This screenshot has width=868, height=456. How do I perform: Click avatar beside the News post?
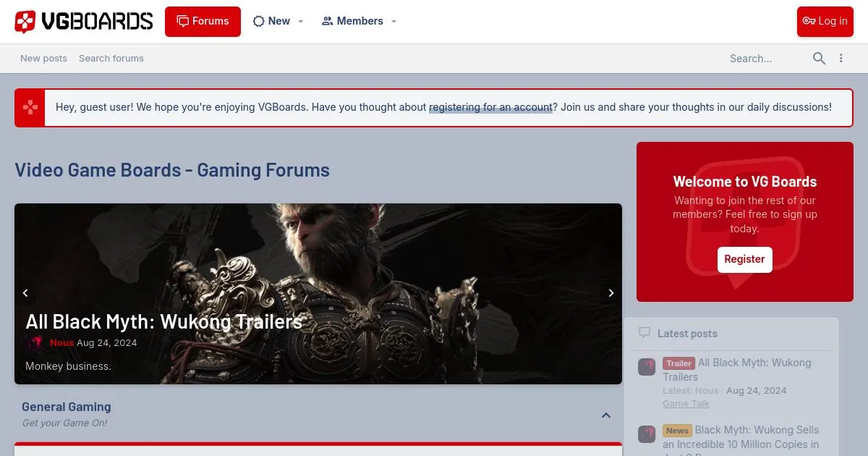coord(647,434)
